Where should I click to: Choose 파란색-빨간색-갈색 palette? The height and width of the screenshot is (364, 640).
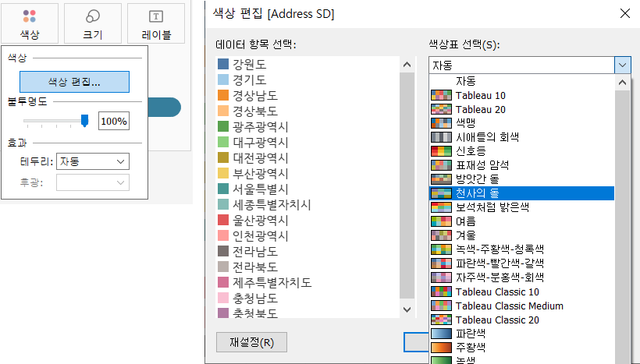(522, 263)
